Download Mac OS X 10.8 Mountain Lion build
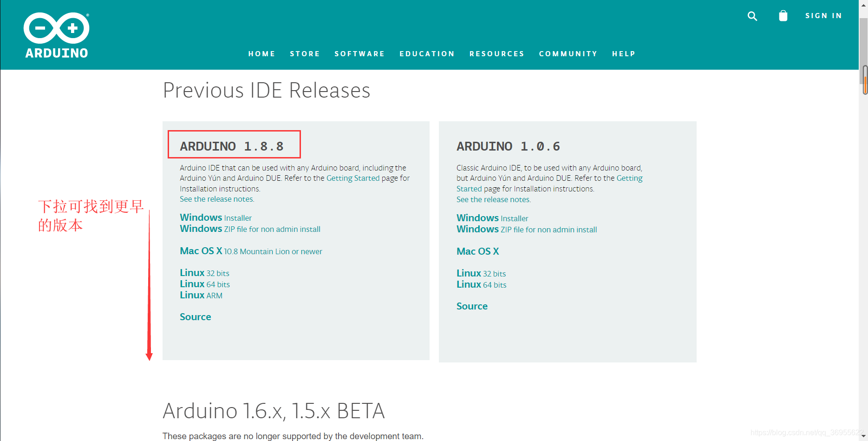This screenshot has height=441, width=868. 251,251
